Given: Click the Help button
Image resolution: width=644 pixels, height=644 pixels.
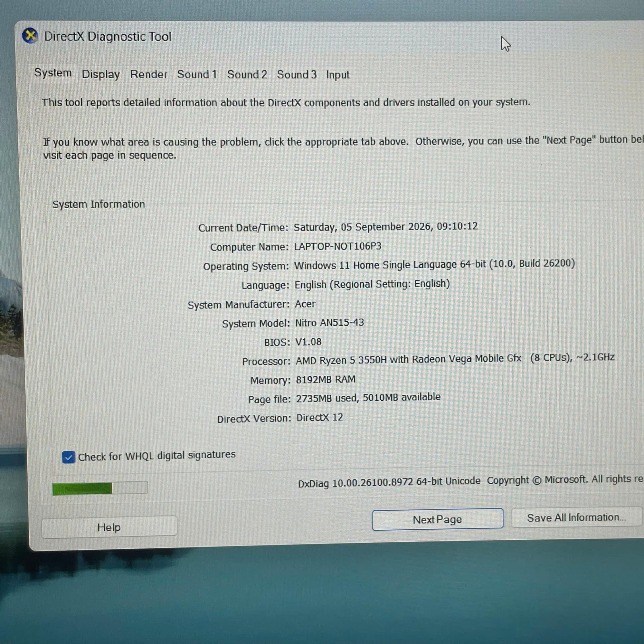Looking at the screenshot, I should tap(109, 527).
